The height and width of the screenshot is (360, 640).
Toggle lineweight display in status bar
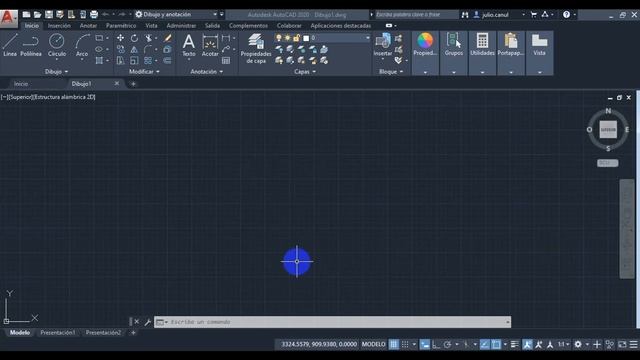(515, 344)
